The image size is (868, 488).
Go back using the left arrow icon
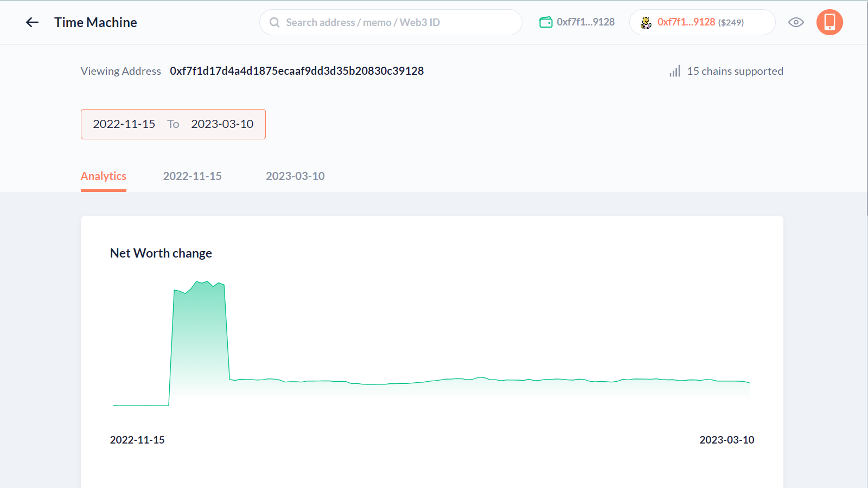32,22
